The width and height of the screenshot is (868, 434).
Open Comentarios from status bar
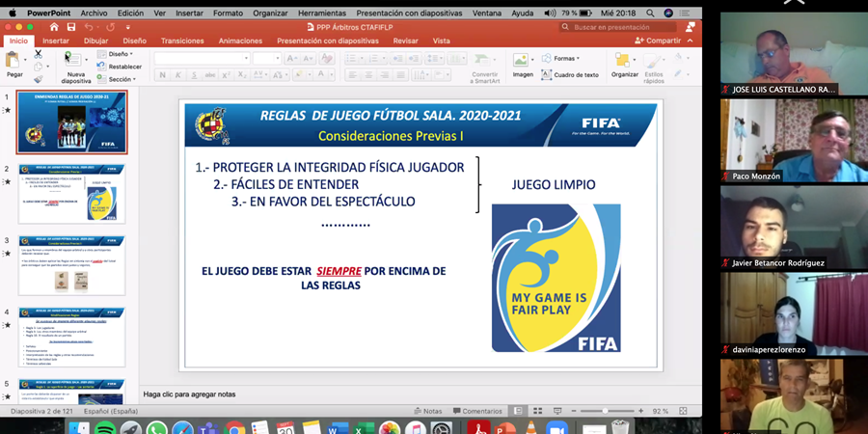(x=477, y=411)
